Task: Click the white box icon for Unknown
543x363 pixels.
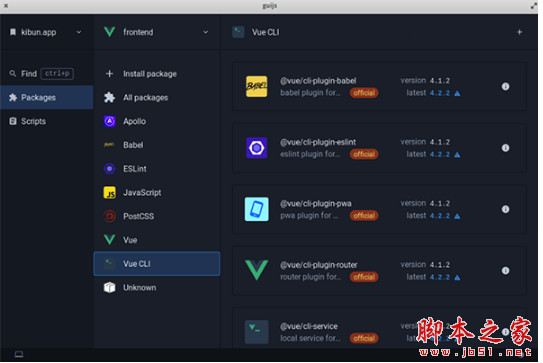Action: click(x=109, y=287)
